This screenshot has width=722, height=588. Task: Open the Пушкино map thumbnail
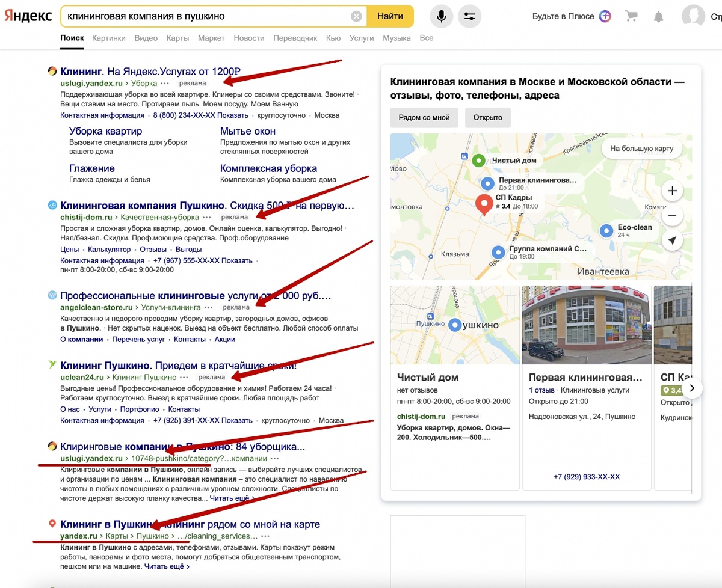tap(454, 325)
